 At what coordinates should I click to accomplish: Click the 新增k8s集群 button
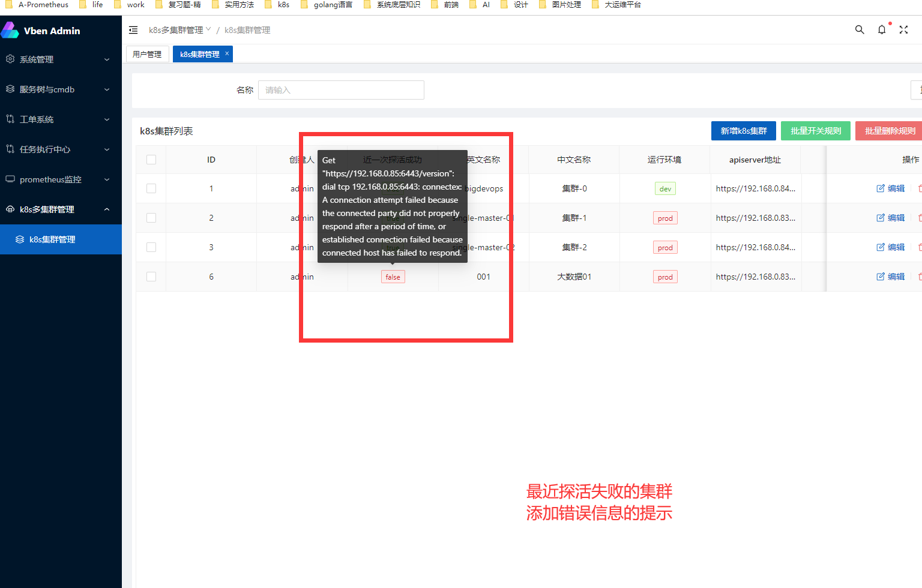(744, 131)
